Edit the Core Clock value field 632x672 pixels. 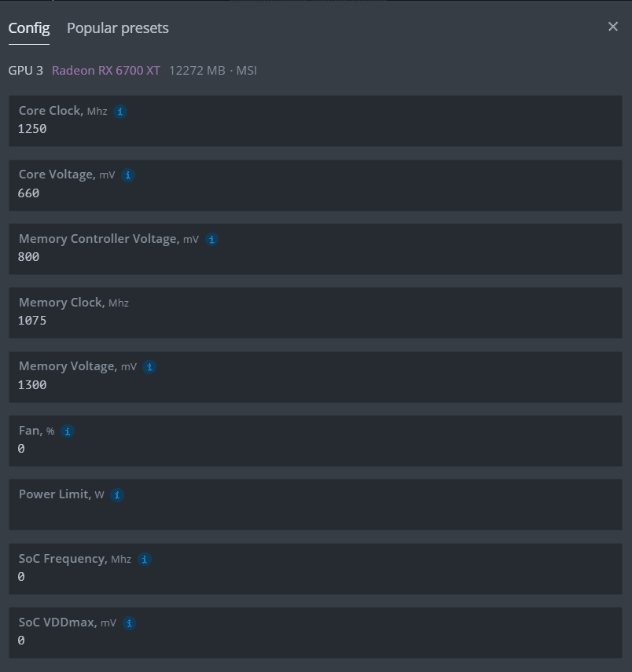[x=314, y=129]
